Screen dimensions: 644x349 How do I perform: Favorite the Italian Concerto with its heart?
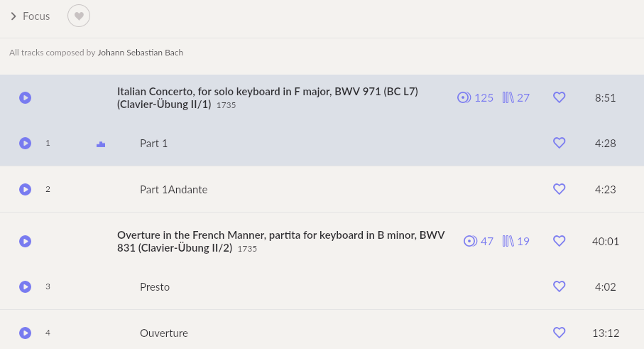[559, 97]
